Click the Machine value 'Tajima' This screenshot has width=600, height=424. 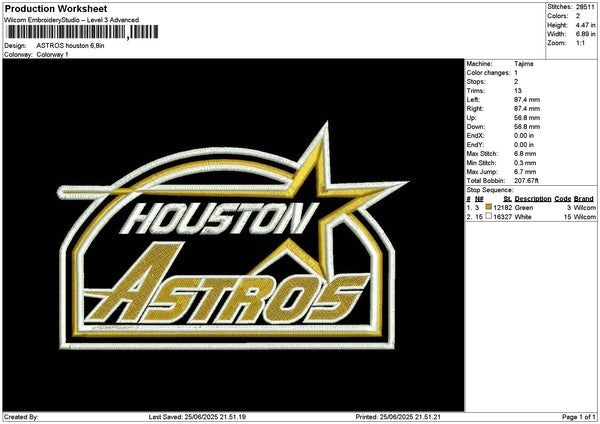pyautogui.click(x=523, y=64)
